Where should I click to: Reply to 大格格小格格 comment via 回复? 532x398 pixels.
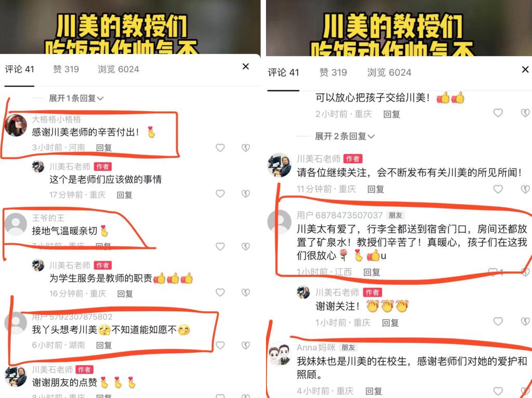coord(104,148)
